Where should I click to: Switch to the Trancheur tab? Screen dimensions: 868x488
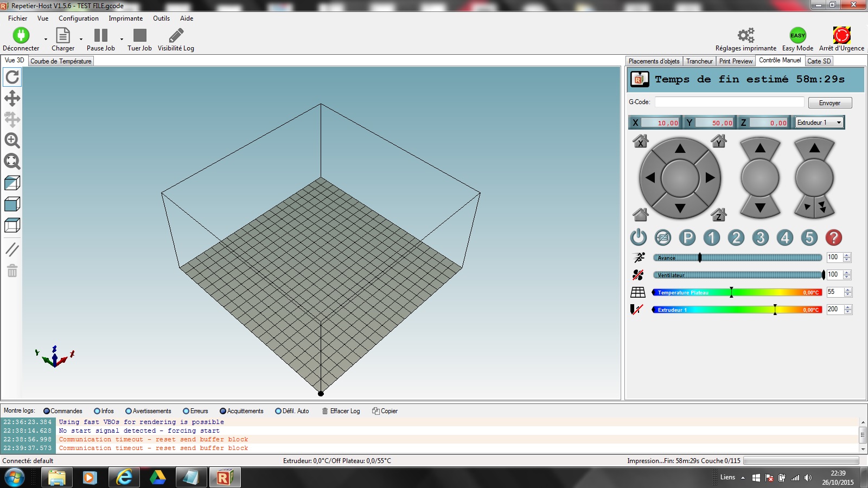[699, 61]
